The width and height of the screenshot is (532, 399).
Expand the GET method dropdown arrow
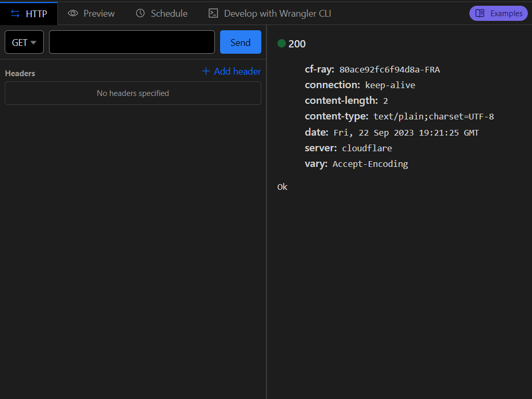tap(33, 43)
